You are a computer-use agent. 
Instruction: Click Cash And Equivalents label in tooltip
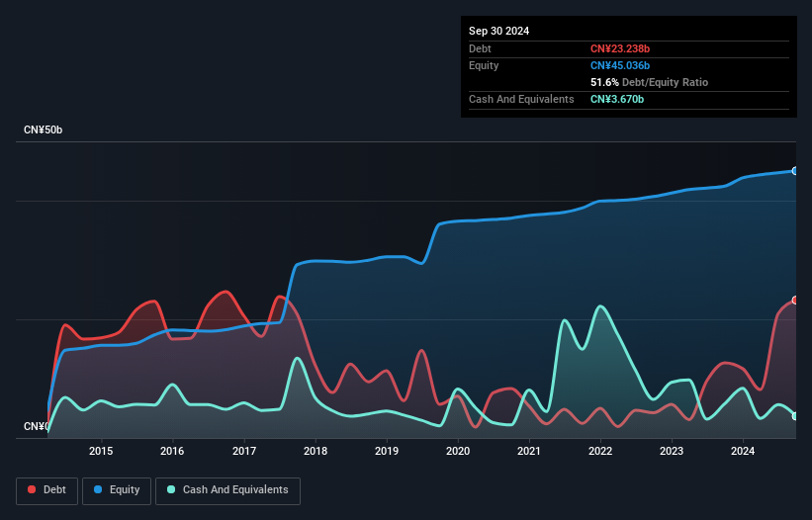point(521,99)
